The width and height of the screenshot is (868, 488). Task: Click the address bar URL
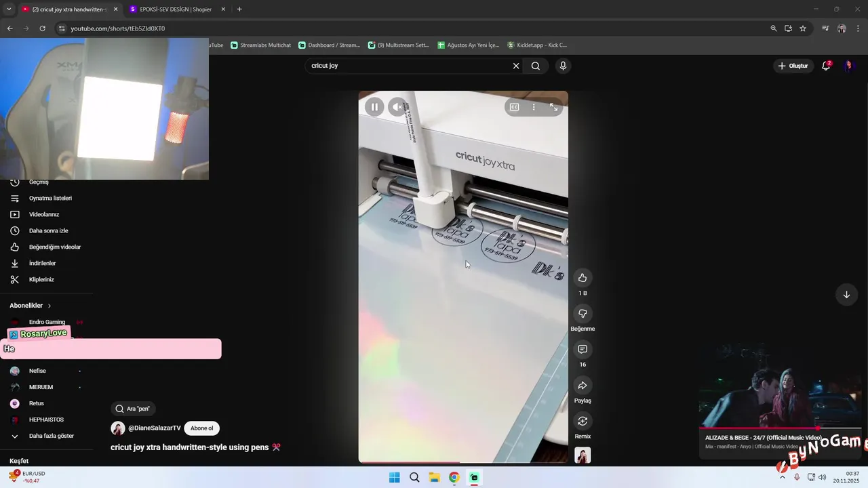pyautogui.click(x=118, y=28)
